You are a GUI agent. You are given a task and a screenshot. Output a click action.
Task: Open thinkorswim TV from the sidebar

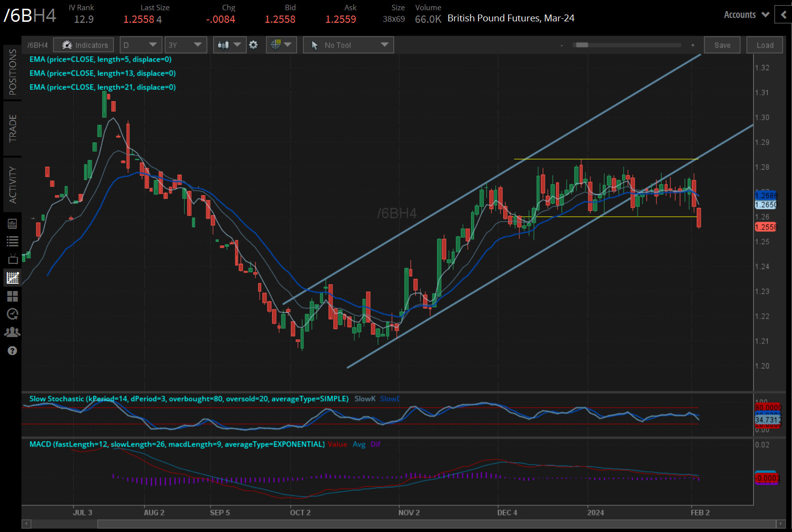coord(13,258)
